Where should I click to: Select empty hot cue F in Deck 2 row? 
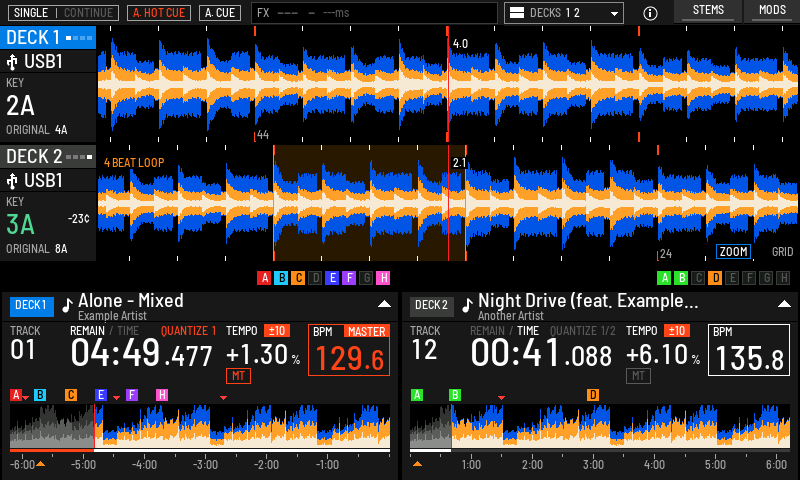749,278
